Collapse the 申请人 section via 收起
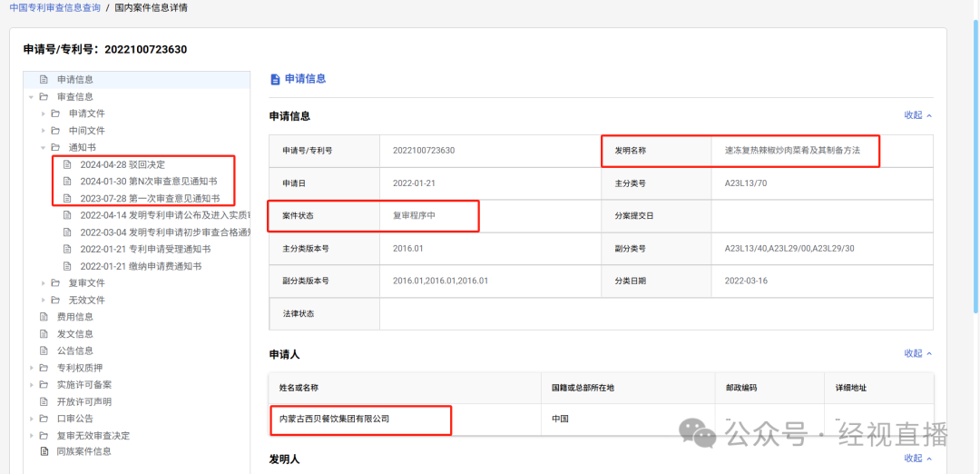The image size is (980, 474). coord(916,353)
